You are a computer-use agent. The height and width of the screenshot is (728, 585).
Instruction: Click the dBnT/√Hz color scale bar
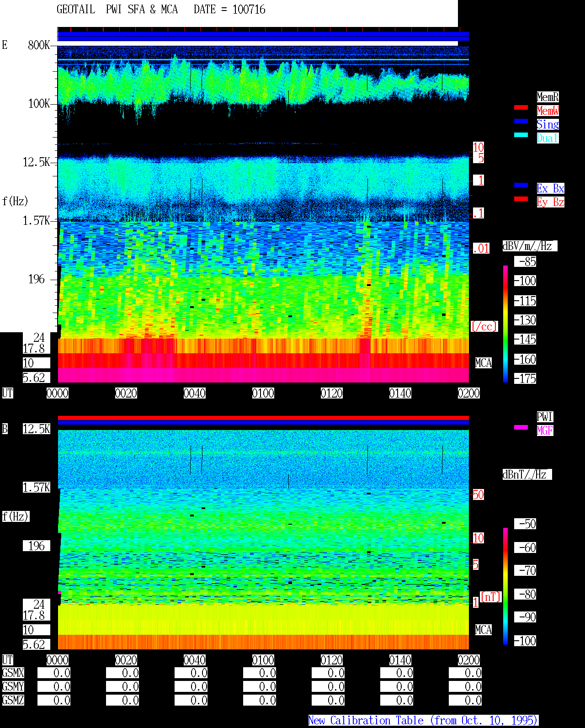[505, 586]
